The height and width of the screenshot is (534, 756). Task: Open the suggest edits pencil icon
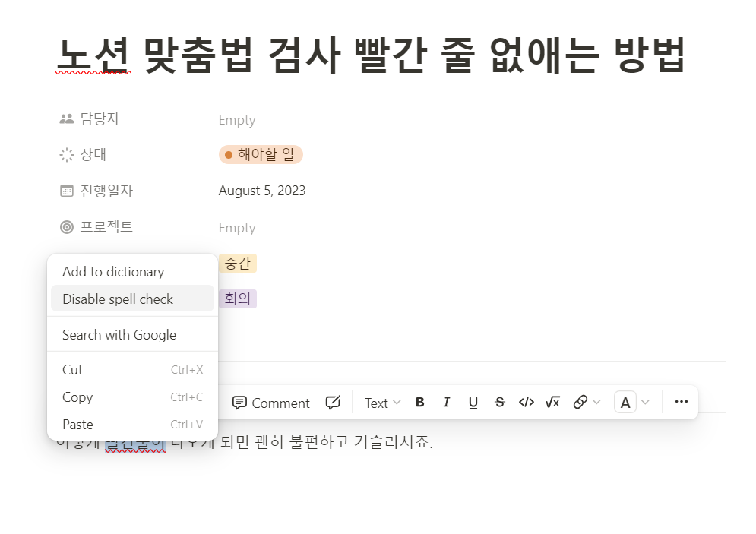(x=333, y=402)
